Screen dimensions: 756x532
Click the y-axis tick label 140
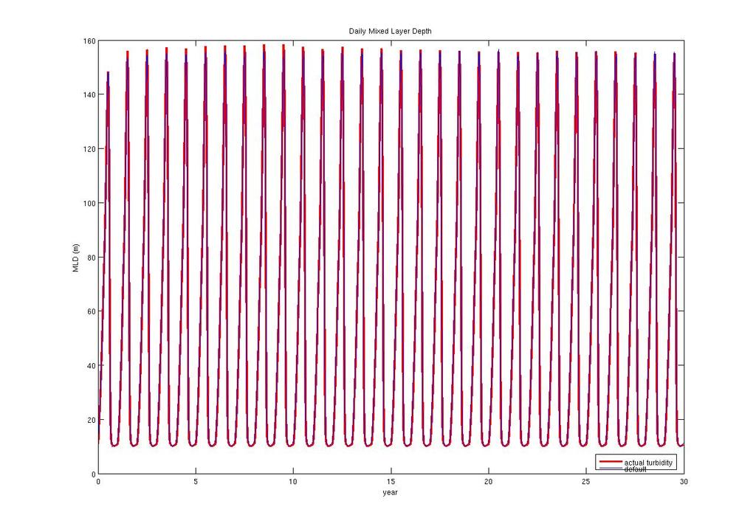(x=89, y=95)
